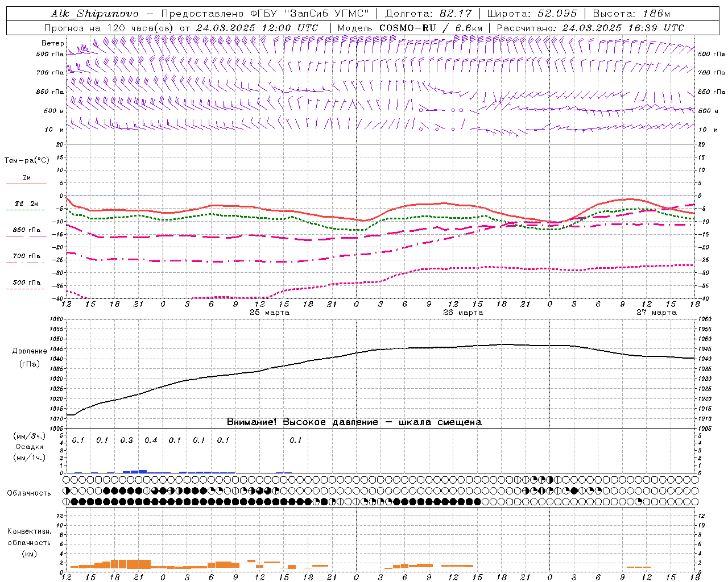The width and height of the screenshot is (728, 582).
Task: Select the 0.4 precipitation value
Action: point(151,440)
